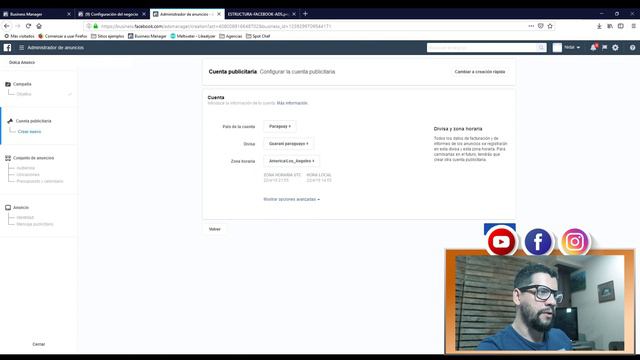Open the Más visitados bookmark
Viewport: 640px width, 360px height.
coord(19,36)
